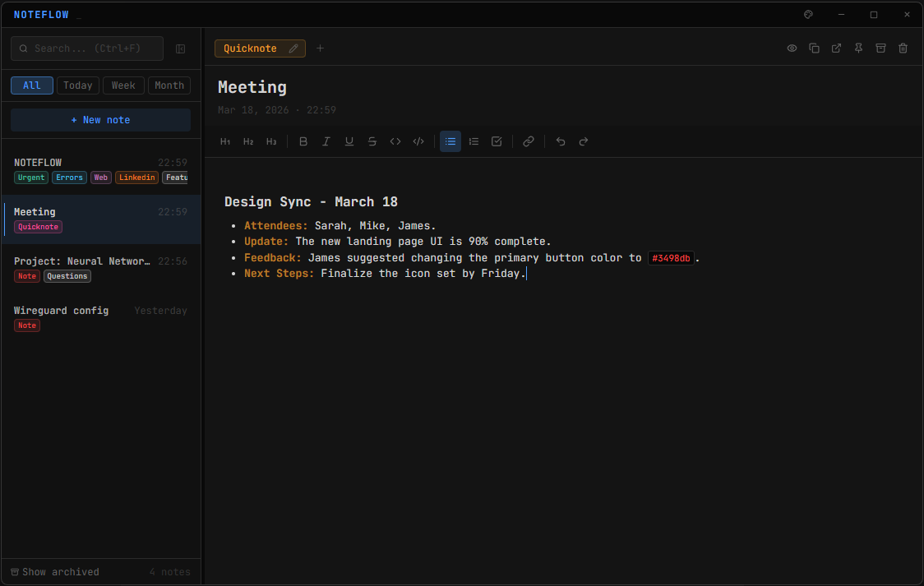Toggle the bulleted list formatting
The width and height of the screenshot is (924, 586).
[450, 141]
